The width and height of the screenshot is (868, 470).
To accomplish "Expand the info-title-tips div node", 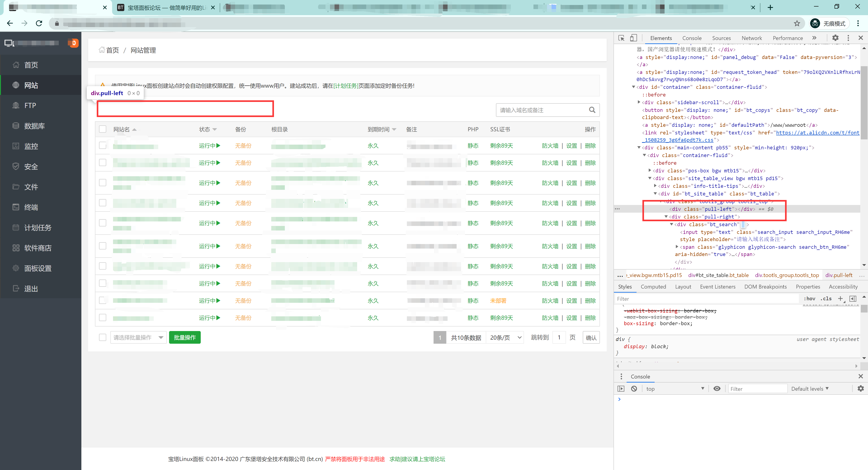I will (x=655, y=186).
